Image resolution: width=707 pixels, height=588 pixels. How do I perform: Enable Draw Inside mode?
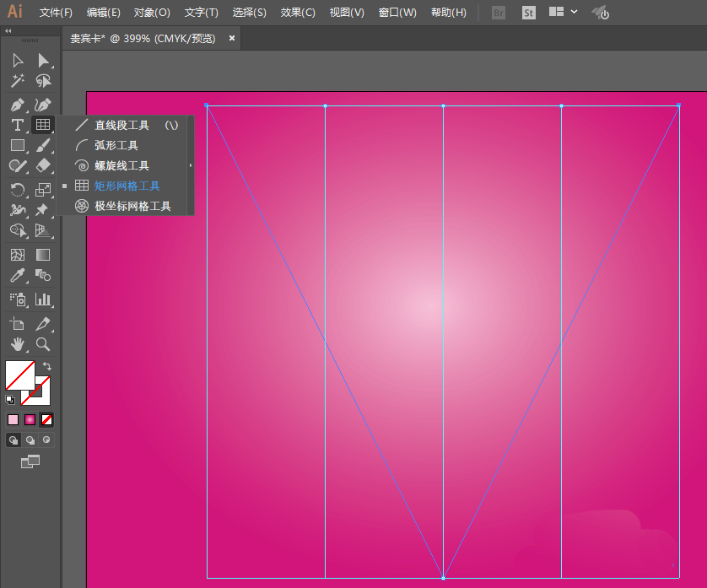click(46, 440)
